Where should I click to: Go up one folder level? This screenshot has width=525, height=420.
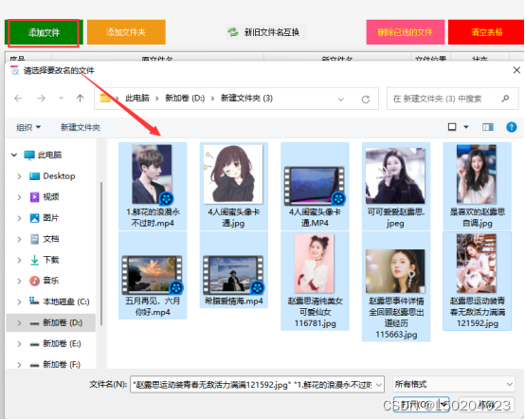(80, 99)
